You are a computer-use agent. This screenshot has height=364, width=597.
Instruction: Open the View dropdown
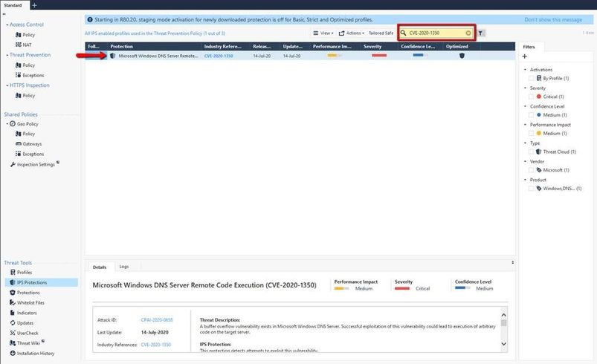323,33
